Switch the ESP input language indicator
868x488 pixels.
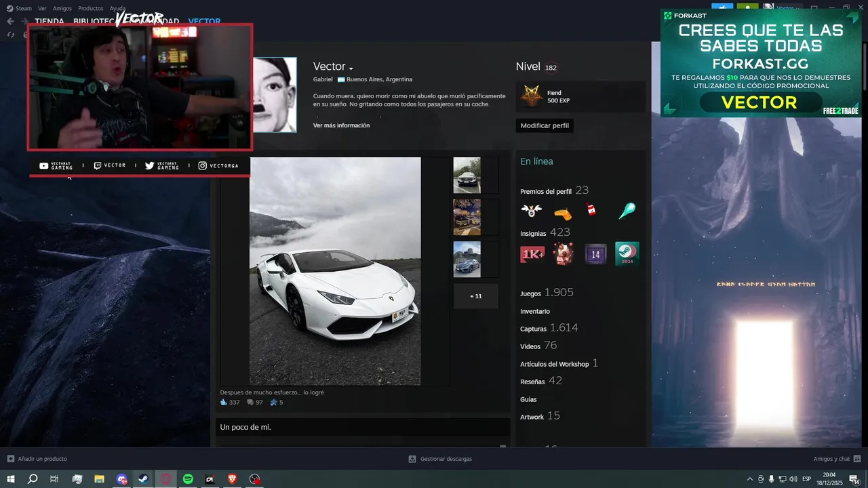tap(806, 479)
